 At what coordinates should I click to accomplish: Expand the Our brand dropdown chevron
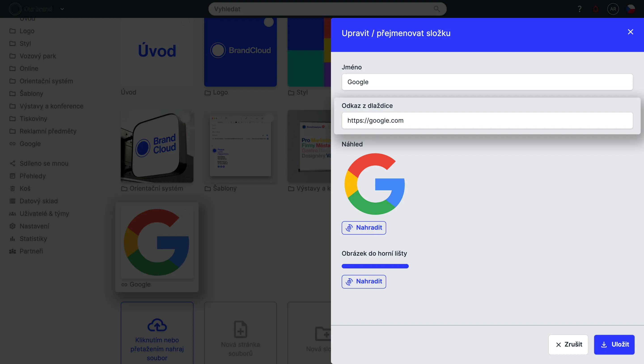click(x=62, y=9)
